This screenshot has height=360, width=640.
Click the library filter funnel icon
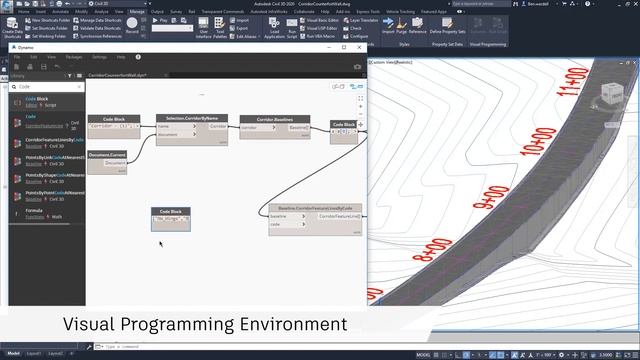(x=70, y=76)
